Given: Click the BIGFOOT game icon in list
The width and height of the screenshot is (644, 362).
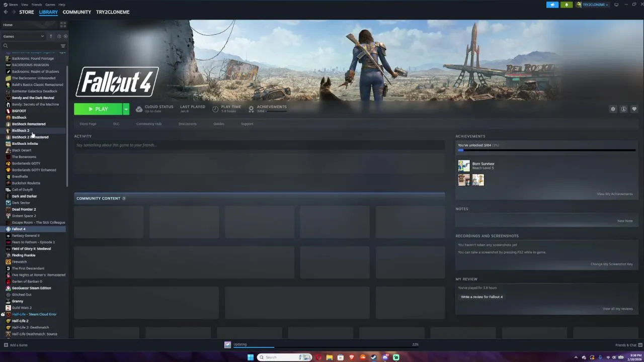Looking at the screenshot, I should point(8,111).
